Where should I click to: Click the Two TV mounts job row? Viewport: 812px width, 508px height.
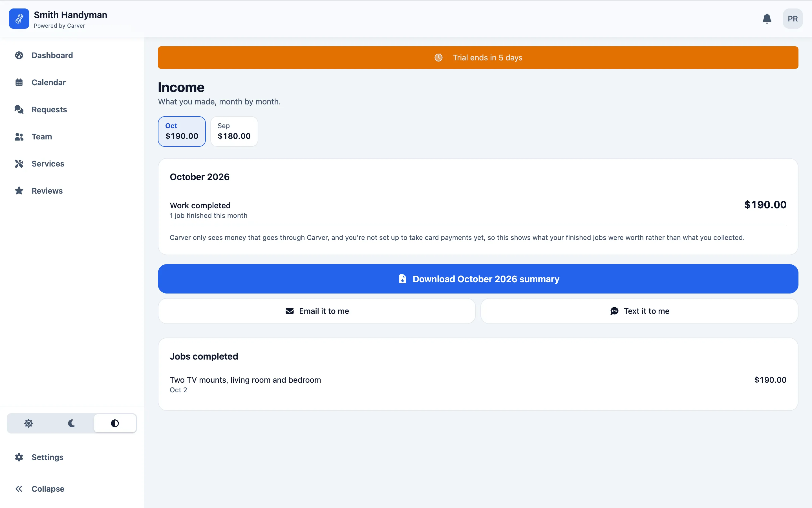click(478, 384)
